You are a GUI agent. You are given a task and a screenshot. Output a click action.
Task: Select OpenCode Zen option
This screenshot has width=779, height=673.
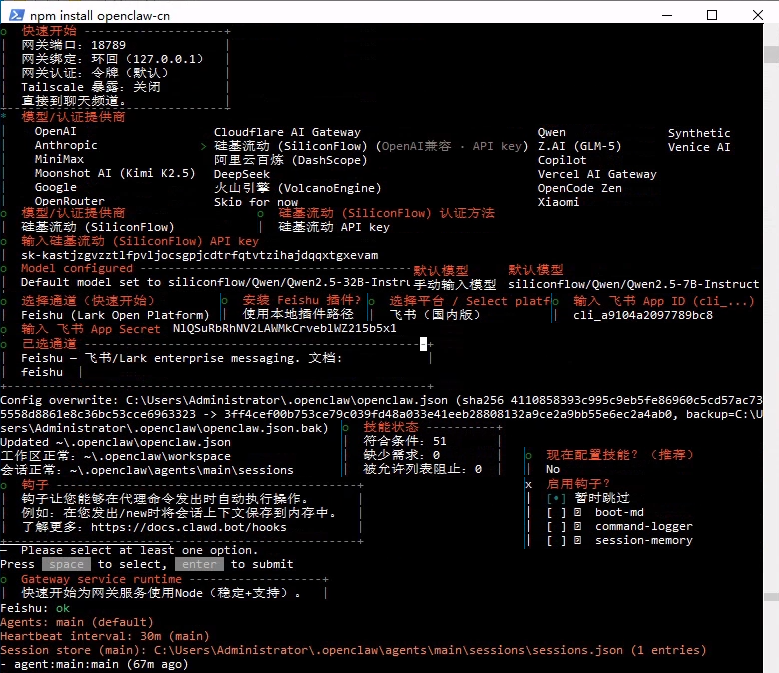point(579,188)
